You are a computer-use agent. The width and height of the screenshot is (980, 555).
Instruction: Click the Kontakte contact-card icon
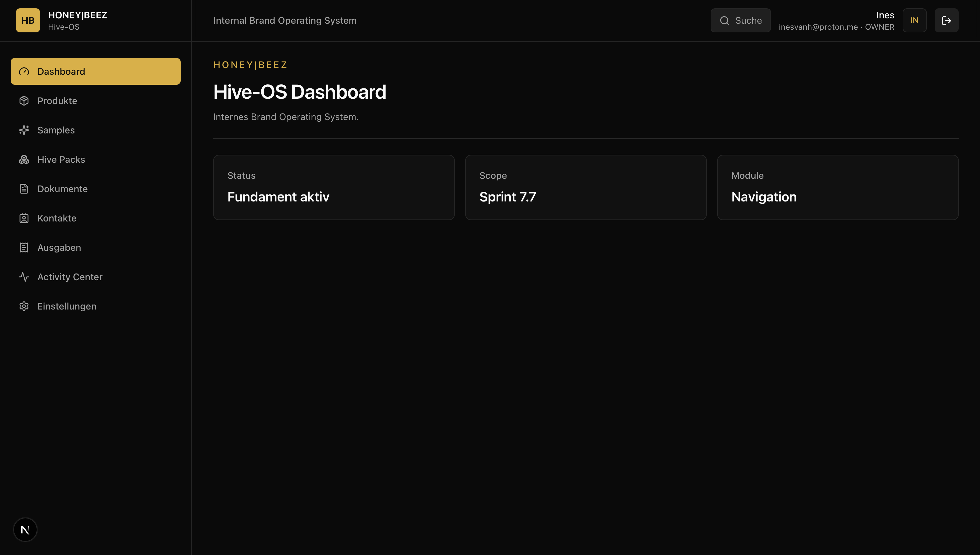24,218
